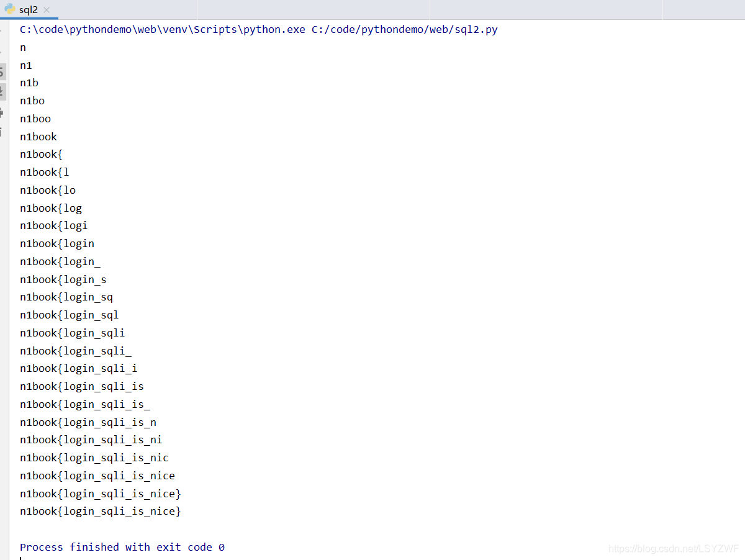This screenshot has height=560, width=745.
Task: Click the output line 'n1bo'
Action: pyautogui.click(x=32, y=101)
